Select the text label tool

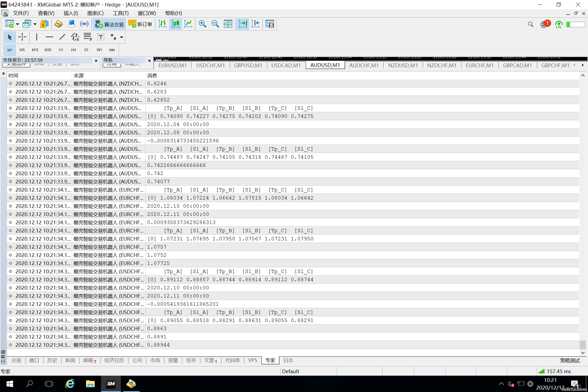pos(101,37)
